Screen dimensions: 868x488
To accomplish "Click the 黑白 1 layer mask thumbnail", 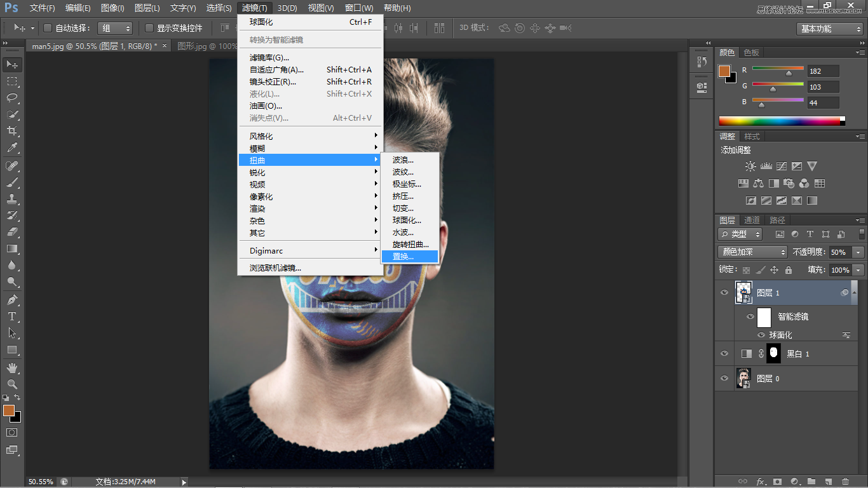I will point(773,353).
